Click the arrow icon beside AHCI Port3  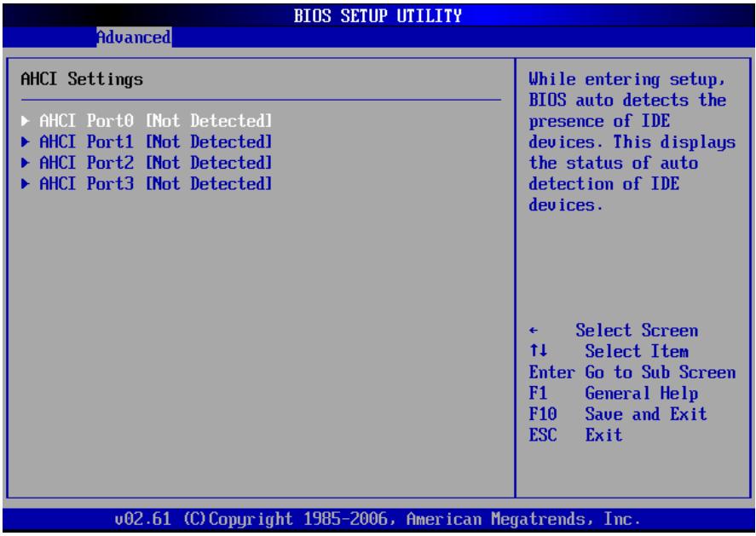click(x=25, y=184)
